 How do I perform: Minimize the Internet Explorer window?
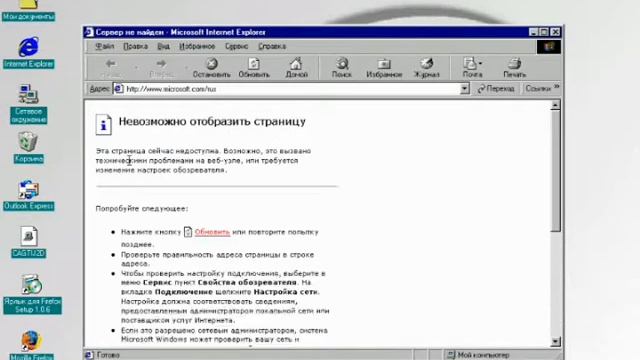pos(533,32)
